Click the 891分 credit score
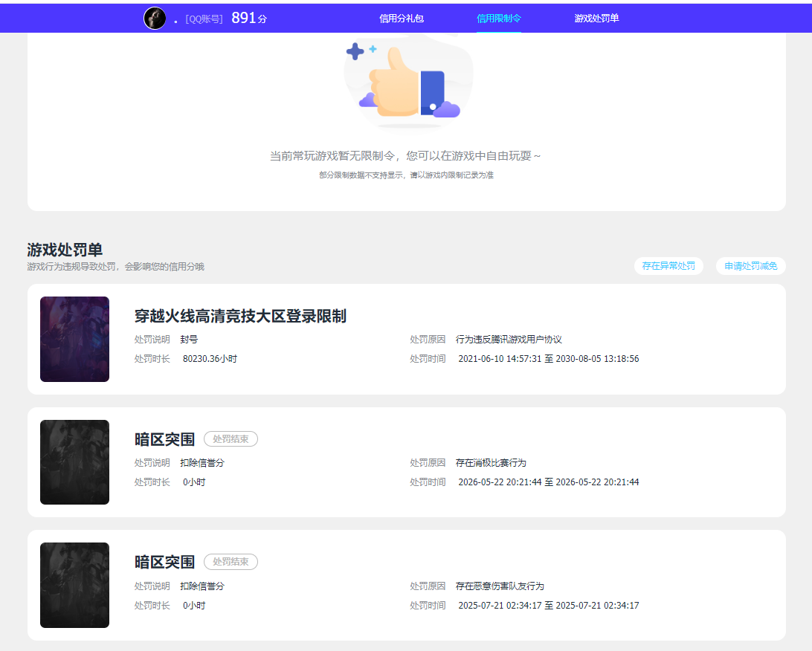This screenshot has width=812, height=651. click(x=249, y=18)
